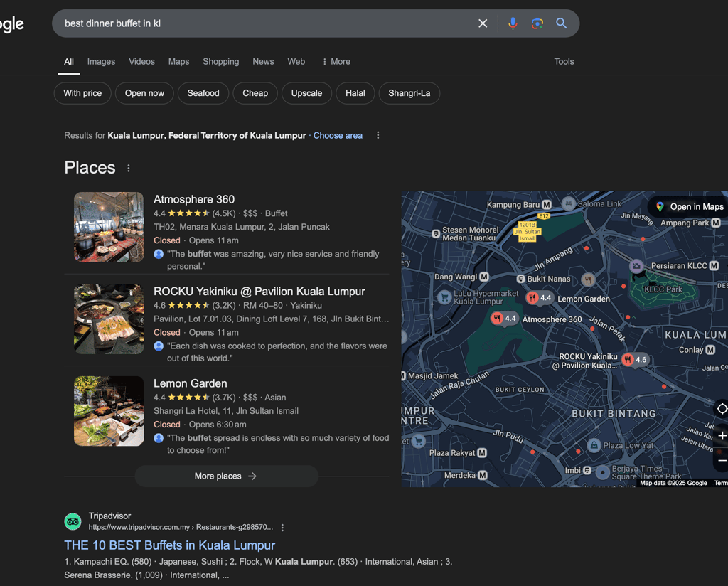Click LuLu Hypermarket shopping cart pin

[x=444, y=297]
